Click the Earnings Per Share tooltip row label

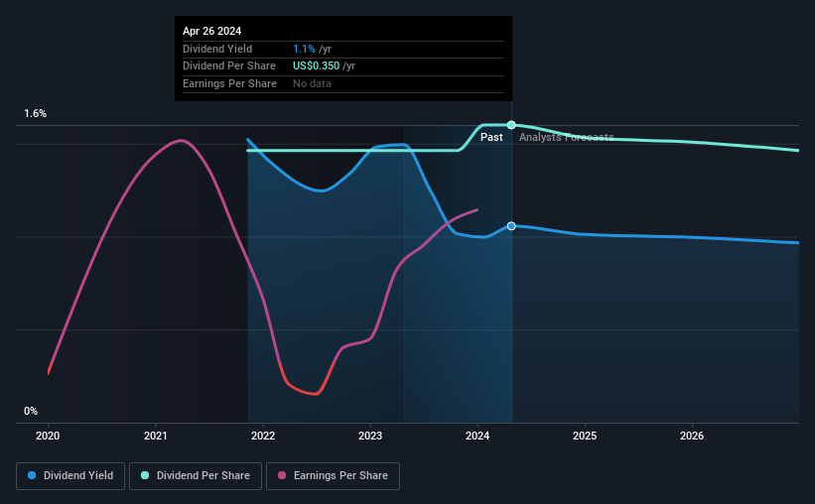[229, 83]
